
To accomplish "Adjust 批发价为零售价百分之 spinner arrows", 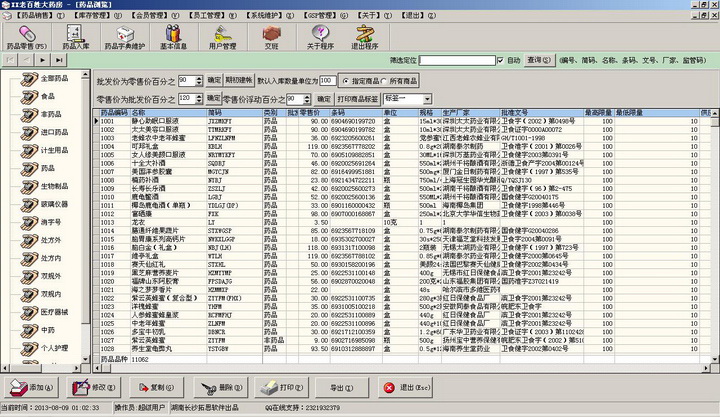I will click(x=199, y=81).
